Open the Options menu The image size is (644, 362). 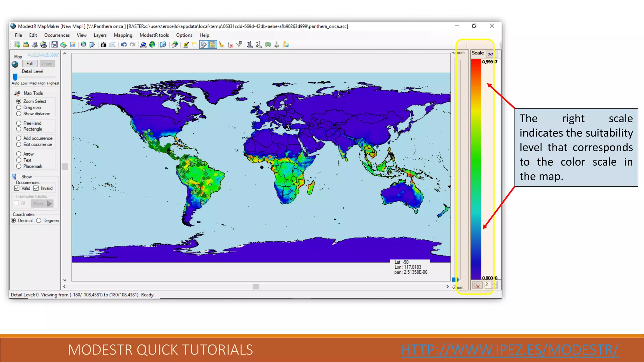click(x=184, y=35)
